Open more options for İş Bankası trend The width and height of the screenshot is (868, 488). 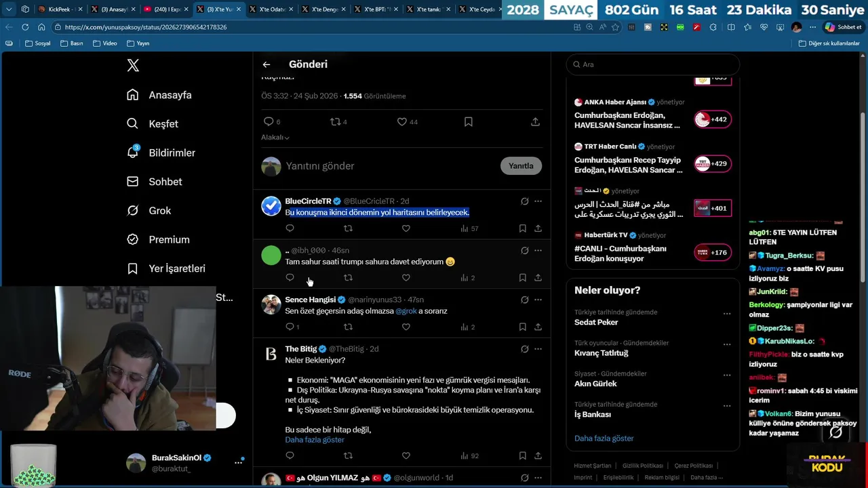pos(727,406)
